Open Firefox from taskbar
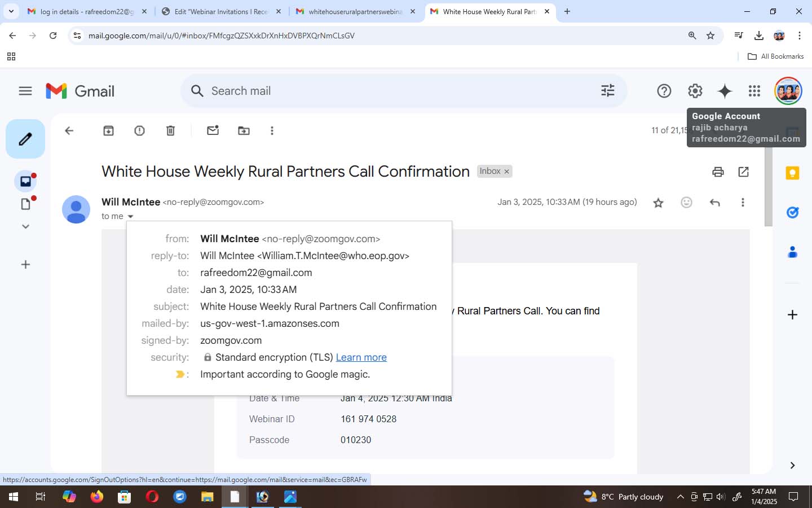The height and width of the screenshot is (508, 812). [97, 497]
